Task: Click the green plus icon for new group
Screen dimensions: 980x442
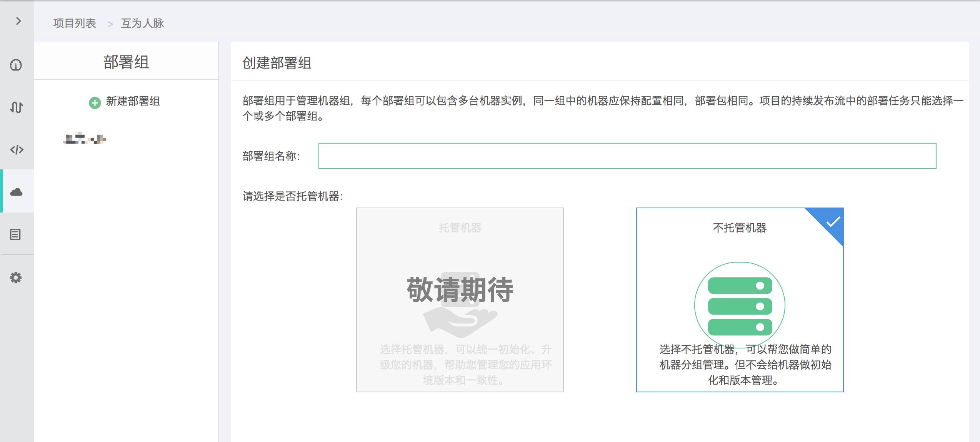Action: point(95,103)
